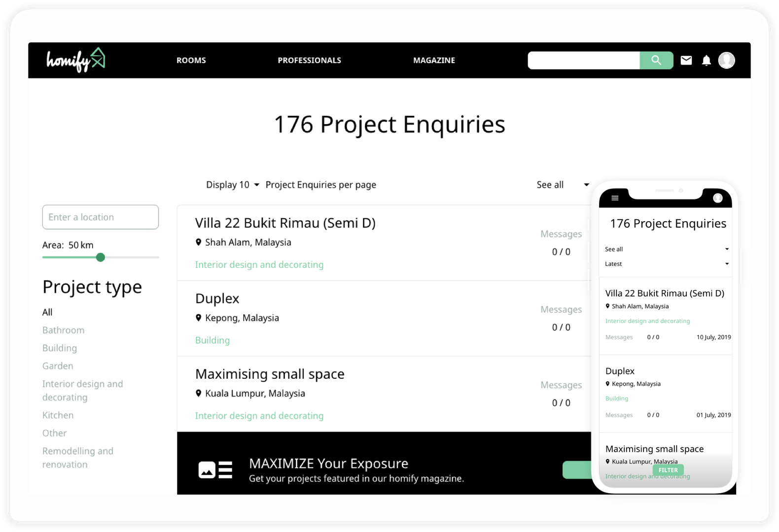Tap the avatar in the phone mockup
The height and width of the screenshot is (532, 779).
(718, 198)
